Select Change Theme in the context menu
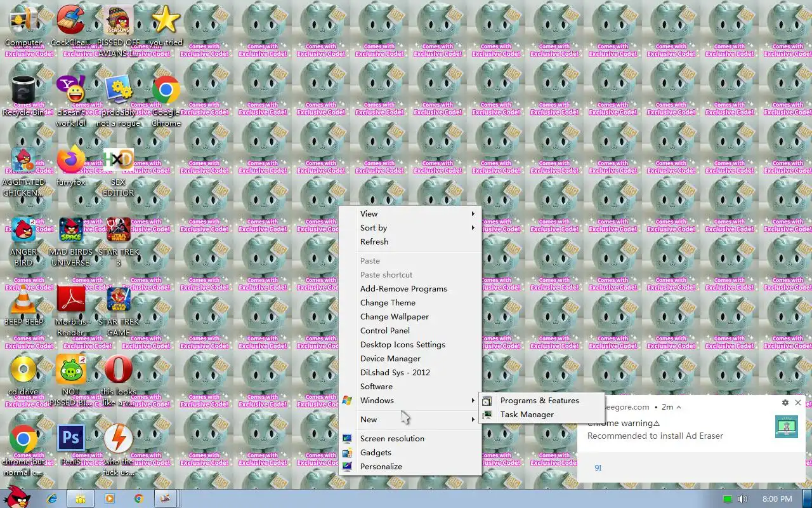This screenshot has width=812, height=508. point(410,303)
